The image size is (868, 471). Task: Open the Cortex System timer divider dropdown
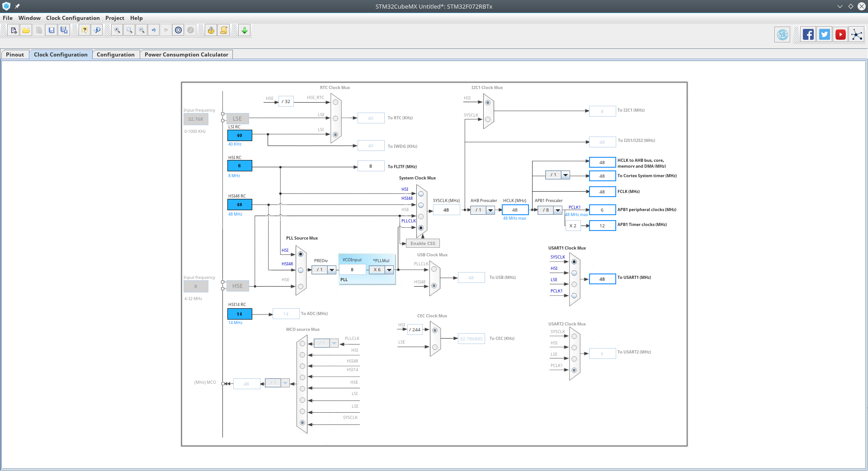[566, 175]
